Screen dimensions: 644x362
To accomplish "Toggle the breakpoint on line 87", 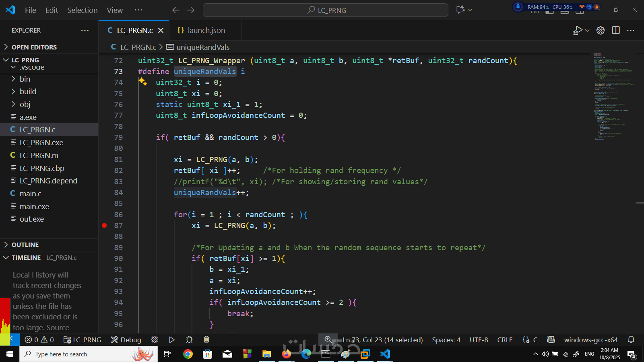I will (104, 226).
